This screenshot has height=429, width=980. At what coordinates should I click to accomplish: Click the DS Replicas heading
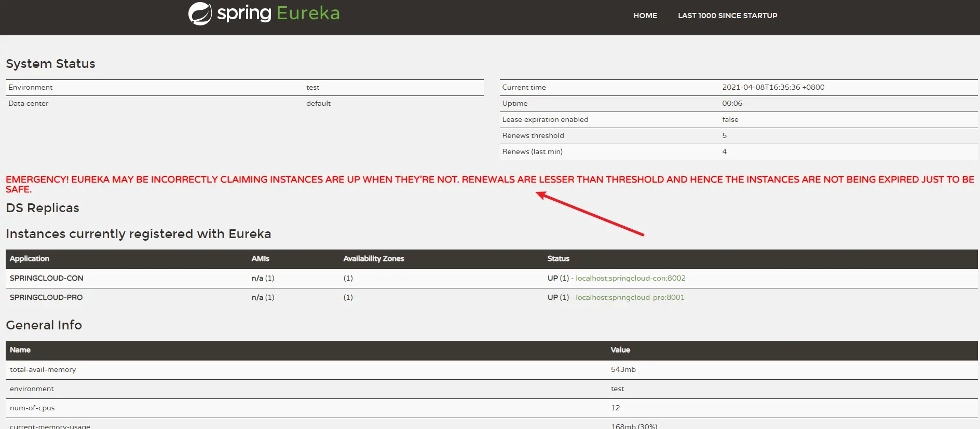tap(43, 208)
